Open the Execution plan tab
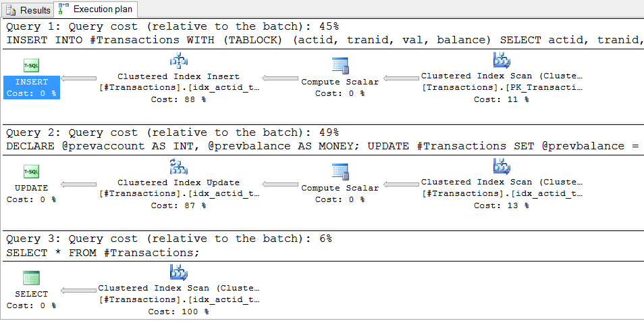 click(100, 10)
